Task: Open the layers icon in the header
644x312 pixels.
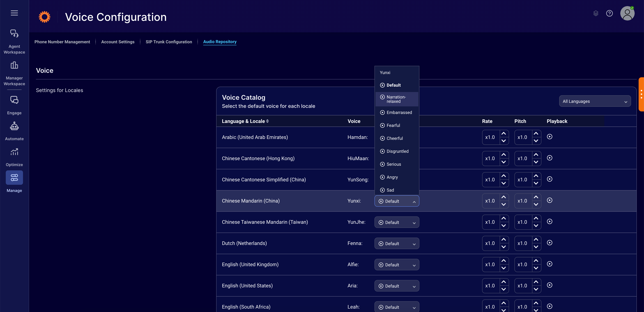Action: (596, 13)
